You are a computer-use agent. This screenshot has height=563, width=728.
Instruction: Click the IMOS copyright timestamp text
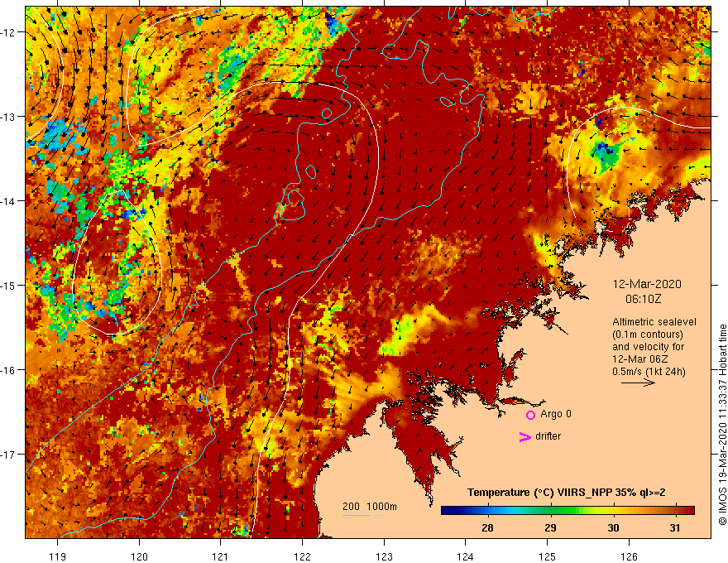tap(722, 425)
